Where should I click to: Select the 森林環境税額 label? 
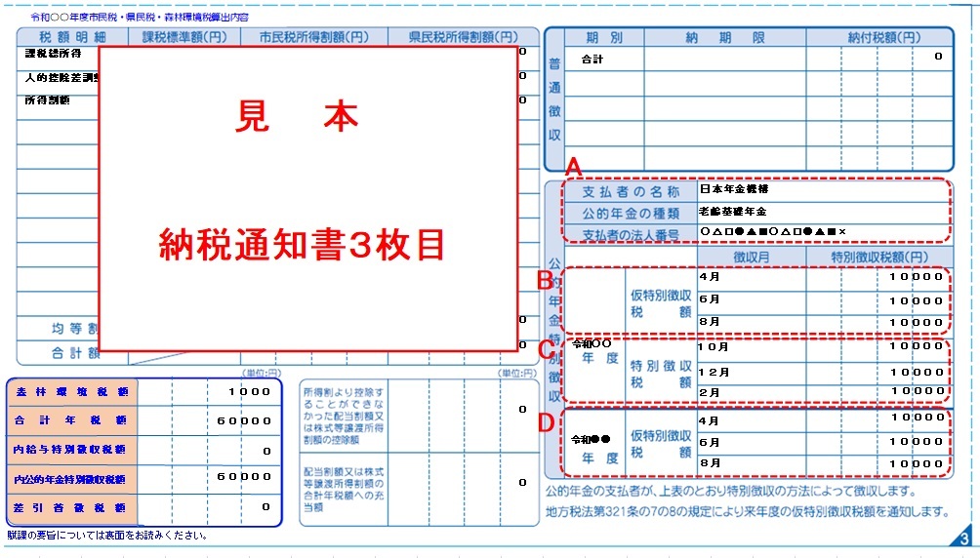pyautogui.click(x=72, y=392)
